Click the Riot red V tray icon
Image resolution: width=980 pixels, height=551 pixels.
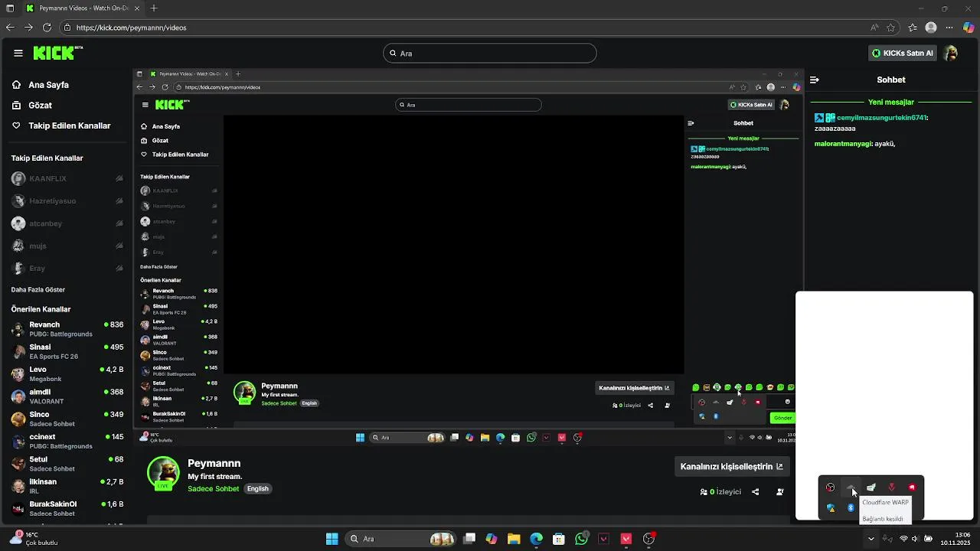point(891,487)
